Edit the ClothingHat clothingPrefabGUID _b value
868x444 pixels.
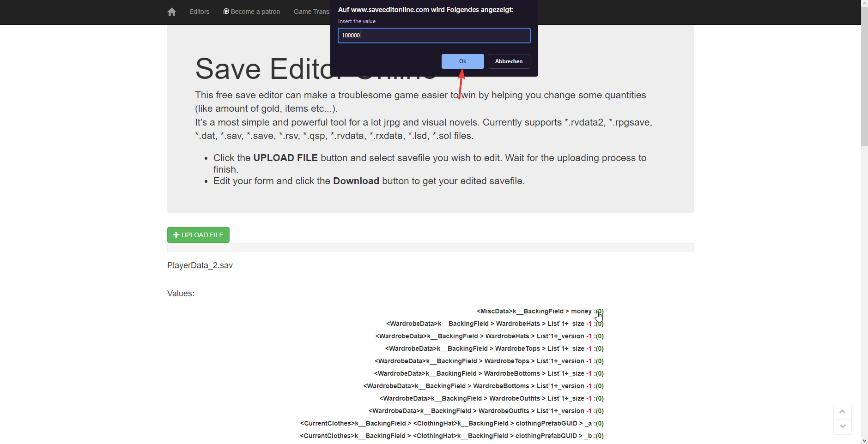click(599, 436)
